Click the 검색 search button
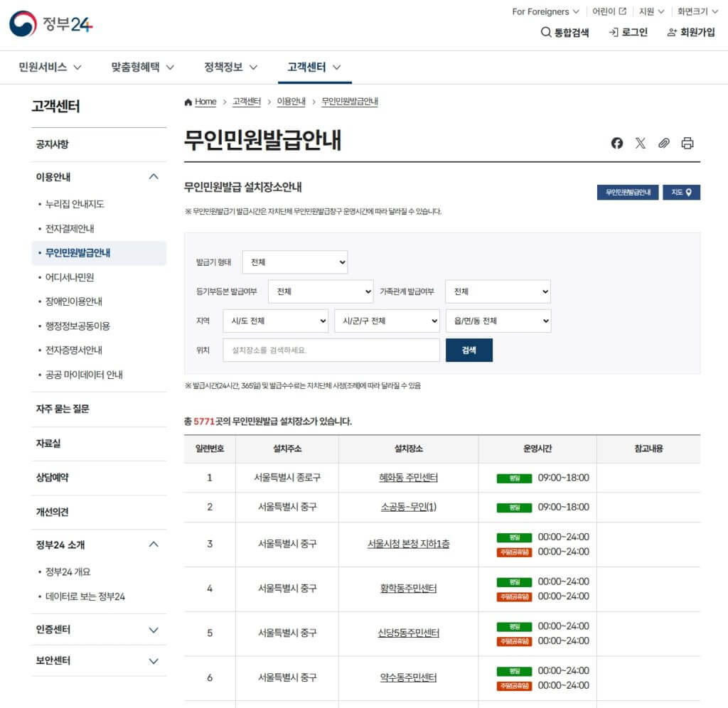Image resolution: width=728 pixels, height=708 pixels. (x=469, y=350)
